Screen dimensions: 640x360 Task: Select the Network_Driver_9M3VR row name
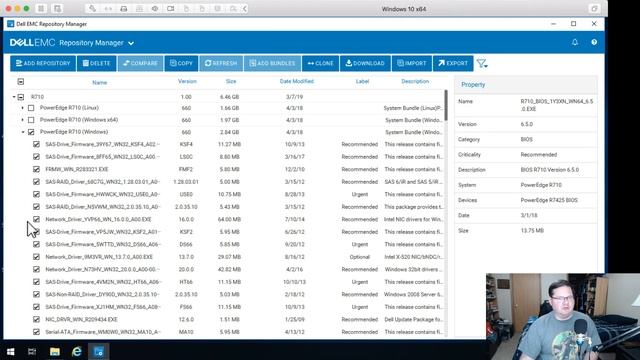(99, 257)
